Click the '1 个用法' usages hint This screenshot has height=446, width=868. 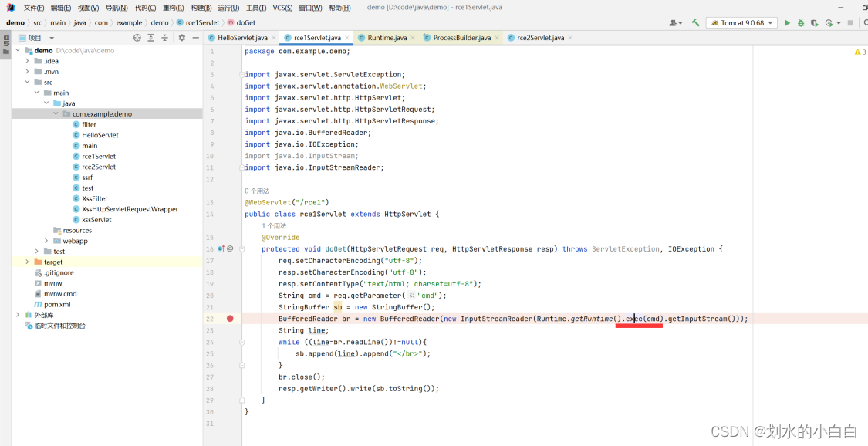(x=274, y=226)
